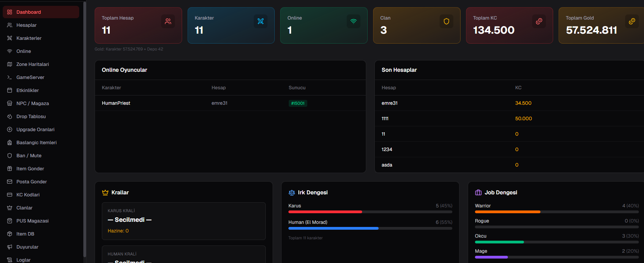644x263 pixels.
Task: Open the Dashboard menu item
Action: click(x=41, y=12)
